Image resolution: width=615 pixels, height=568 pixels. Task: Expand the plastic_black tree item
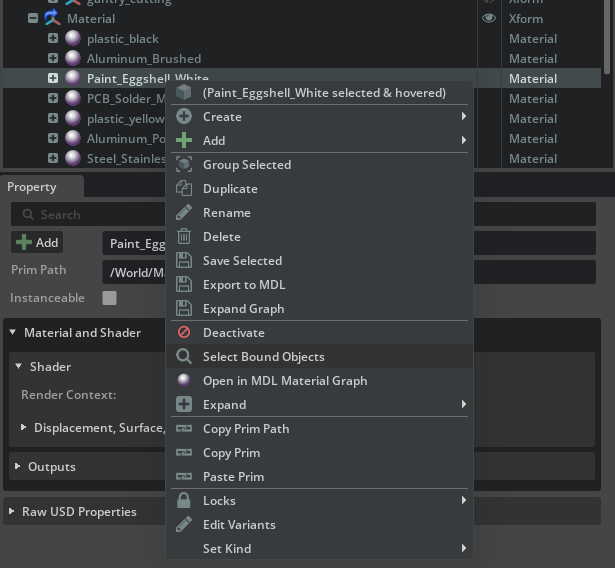(53, 39)
